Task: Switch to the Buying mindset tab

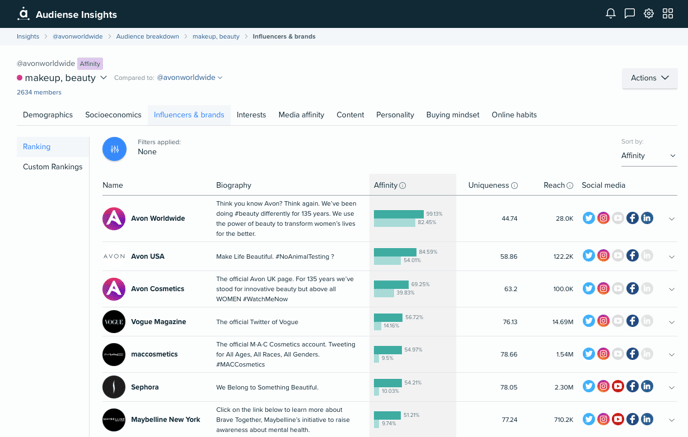Action: 453,115
